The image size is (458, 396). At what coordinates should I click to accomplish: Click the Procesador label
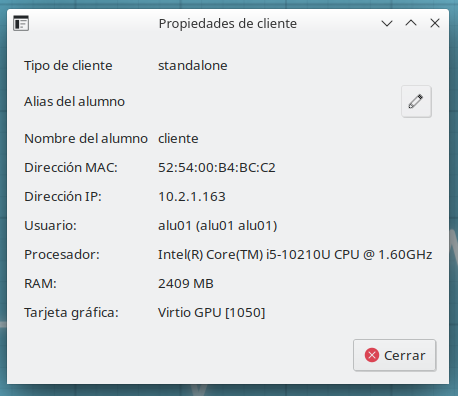[62, 255]
